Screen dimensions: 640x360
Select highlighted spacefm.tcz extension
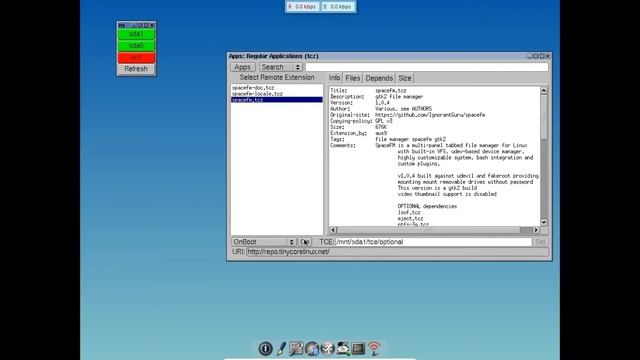(277, 100)
